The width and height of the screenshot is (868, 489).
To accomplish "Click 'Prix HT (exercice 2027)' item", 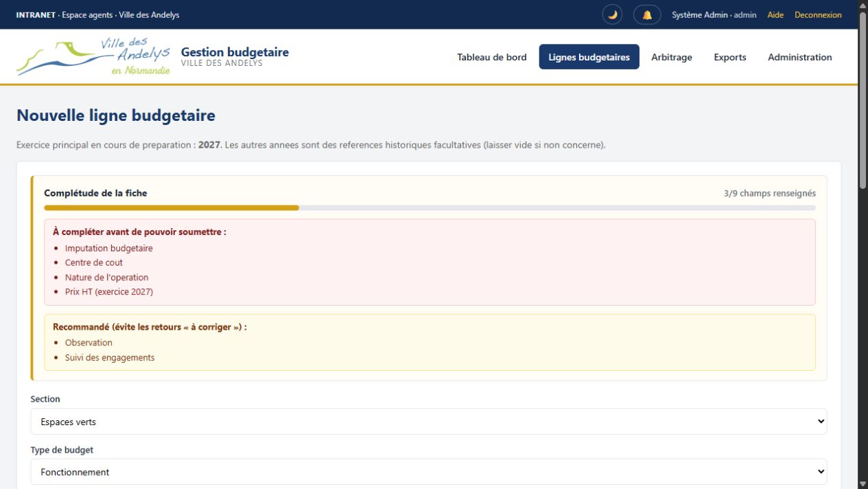I will click(x=109, y=291).
